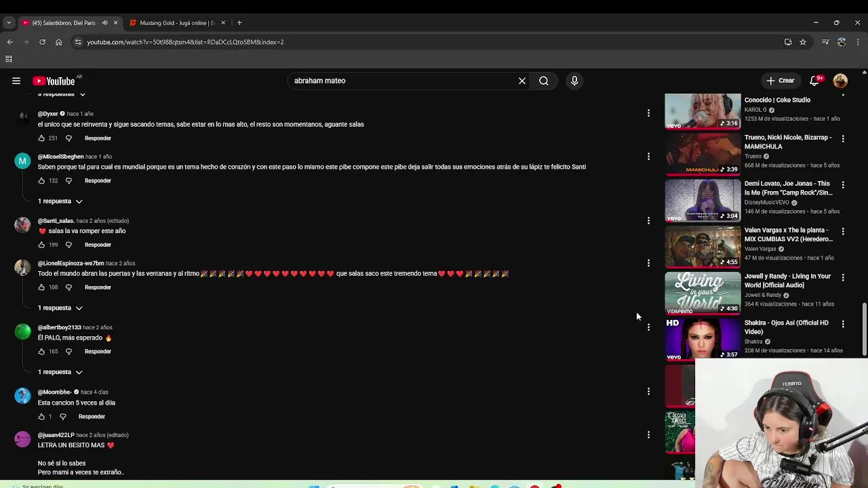Run search with the magnifier icon
Image resolution: width=868 pixels, height=488 pixels.
tap(544, 81)
